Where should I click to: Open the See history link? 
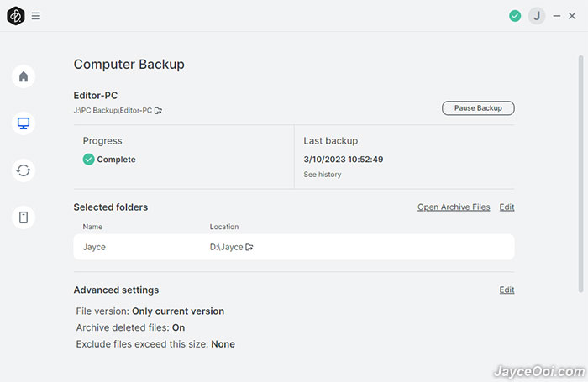click(322, 175)
